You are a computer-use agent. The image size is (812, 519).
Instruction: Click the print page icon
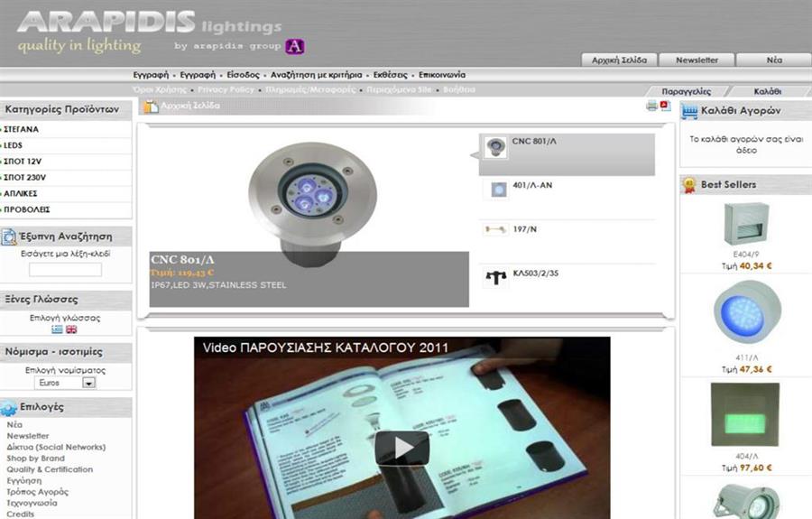pyautogui.click(x=651, y=107)
